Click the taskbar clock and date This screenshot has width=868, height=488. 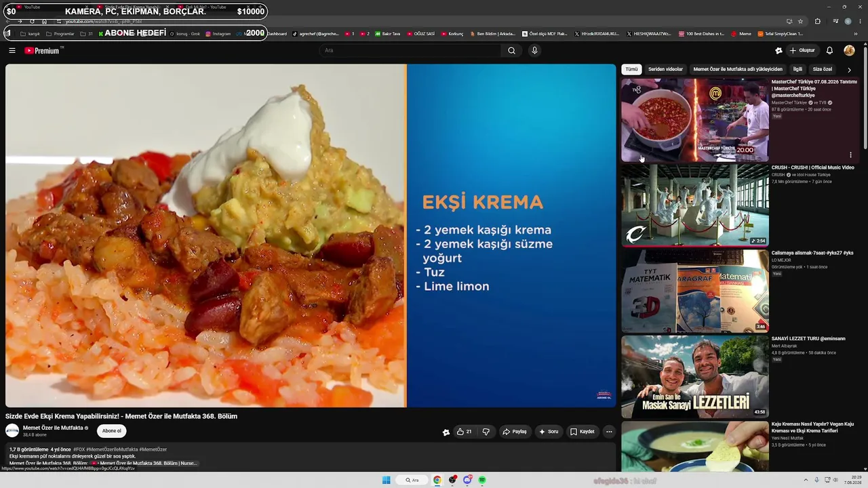pos(853,480)
